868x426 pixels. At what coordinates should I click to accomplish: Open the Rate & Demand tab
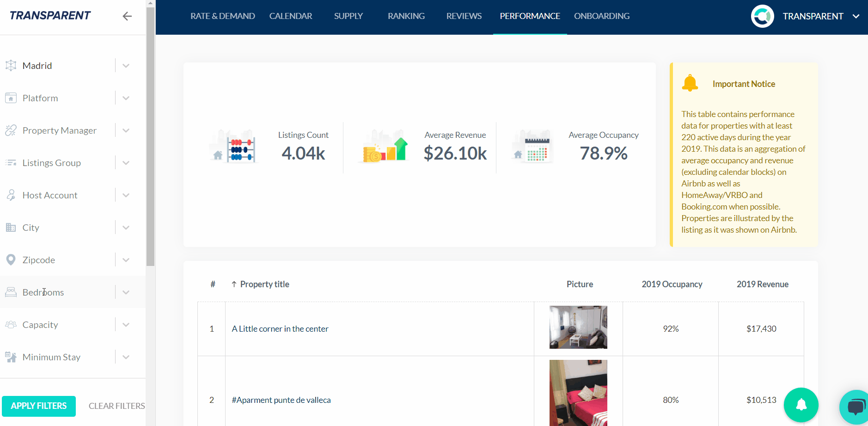coord(223,16)
